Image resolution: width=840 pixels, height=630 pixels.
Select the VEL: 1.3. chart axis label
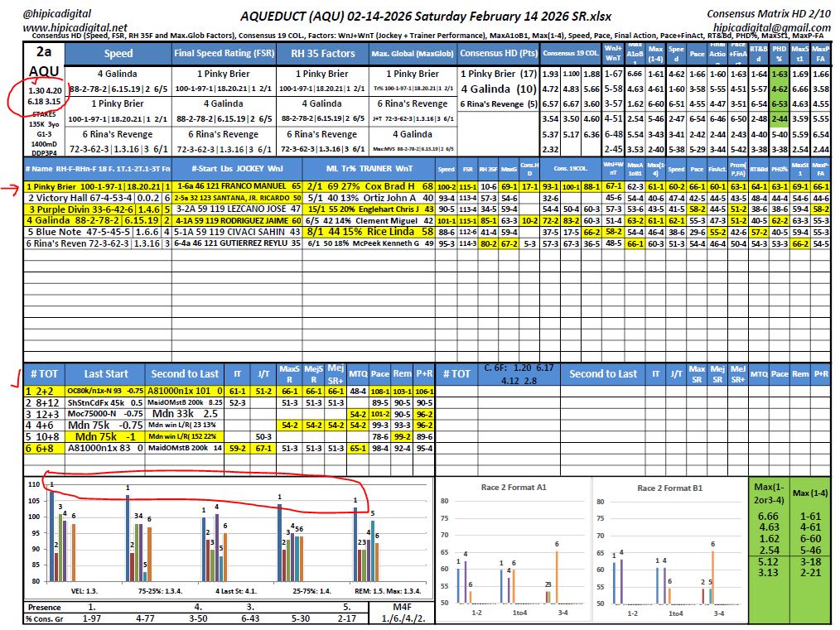point(84,591)
